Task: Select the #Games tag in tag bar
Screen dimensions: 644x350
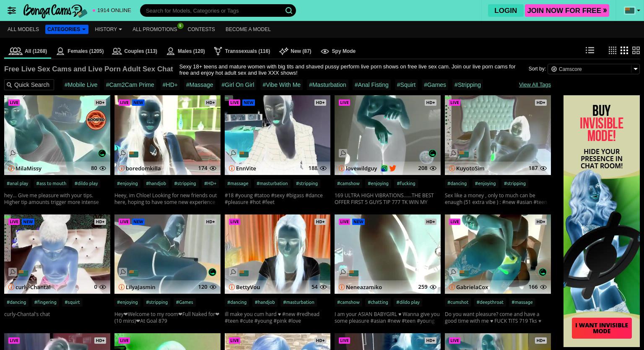Action: click(x=435, y=85)
